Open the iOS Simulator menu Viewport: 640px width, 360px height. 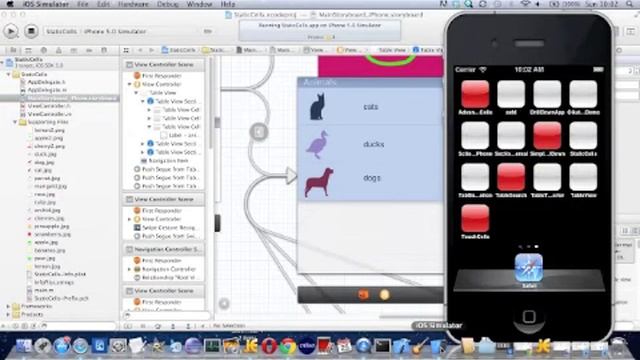(x=46, y=4)
